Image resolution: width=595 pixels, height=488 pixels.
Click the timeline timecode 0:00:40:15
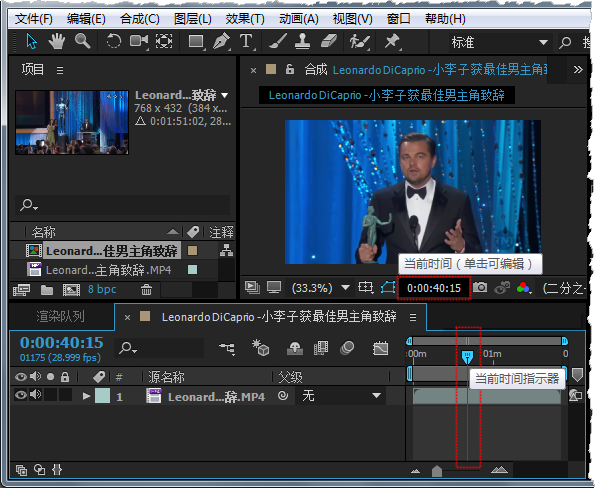61,343
